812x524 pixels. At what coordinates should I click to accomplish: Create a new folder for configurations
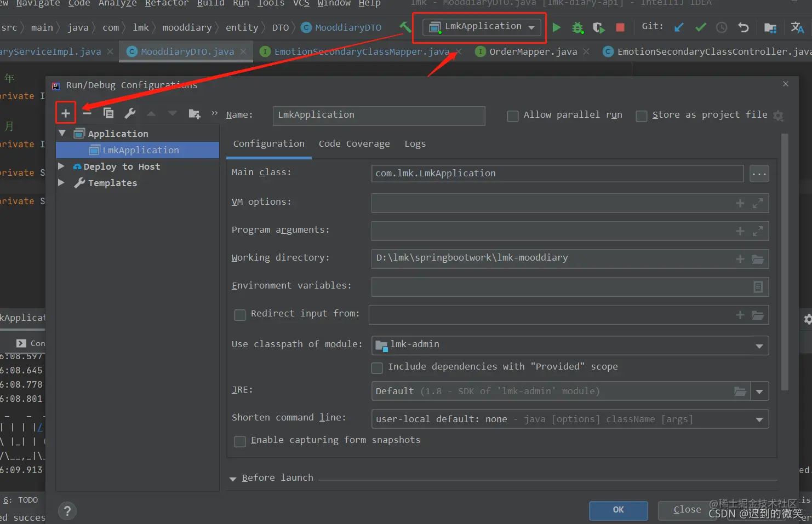[x=194, y=113]
